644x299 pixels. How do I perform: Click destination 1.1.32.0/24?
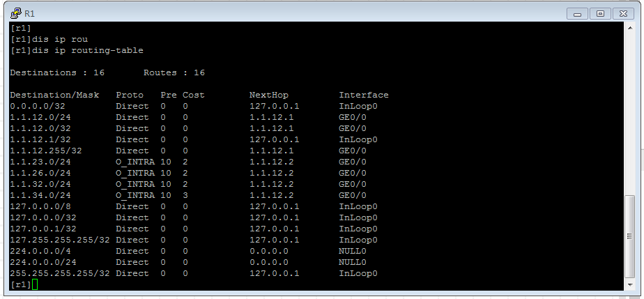[x=40, y=184]
